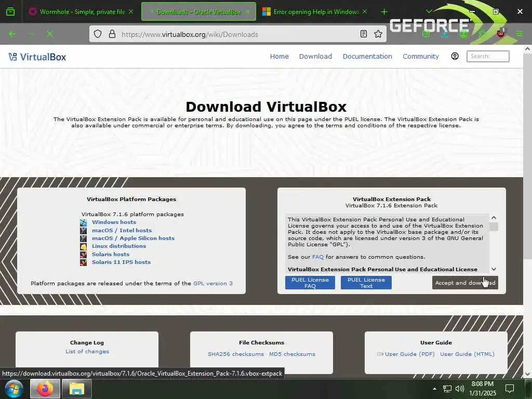This screenshot has width=532, height=399.
Task: Stop loading the page
Action: click(50, 34)
